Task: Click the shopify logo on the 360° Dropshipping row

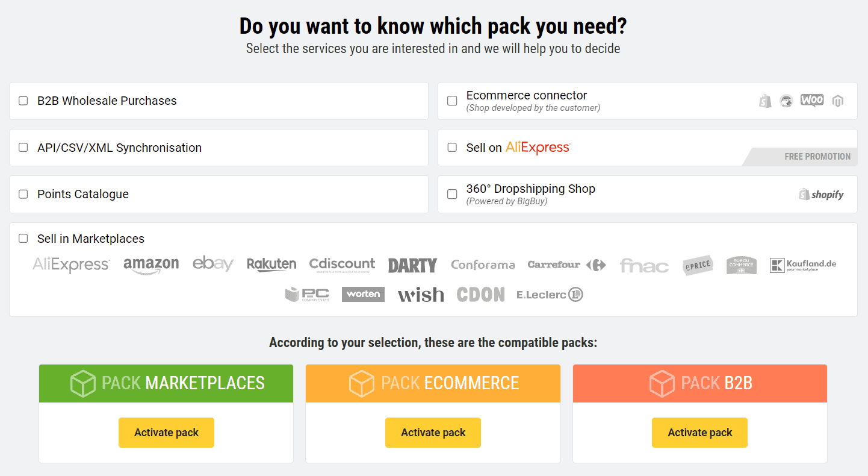Action: point(820,194)
